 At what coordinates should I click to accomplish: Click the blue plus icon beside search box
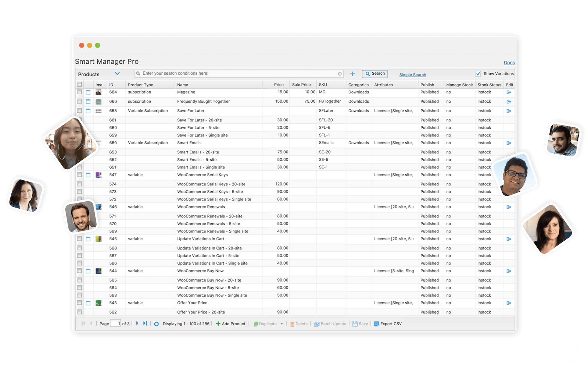tap(352, 74)
